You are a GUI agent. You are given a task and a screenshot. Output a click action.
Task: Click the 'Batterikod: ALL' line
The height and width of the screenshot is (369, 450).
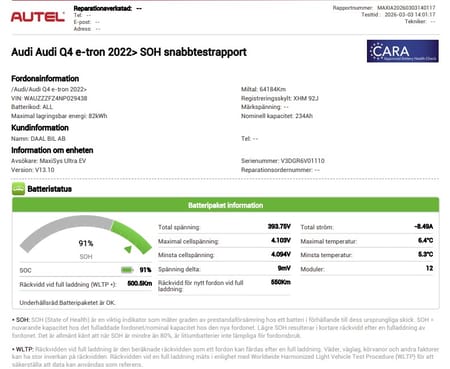(32, 107)
